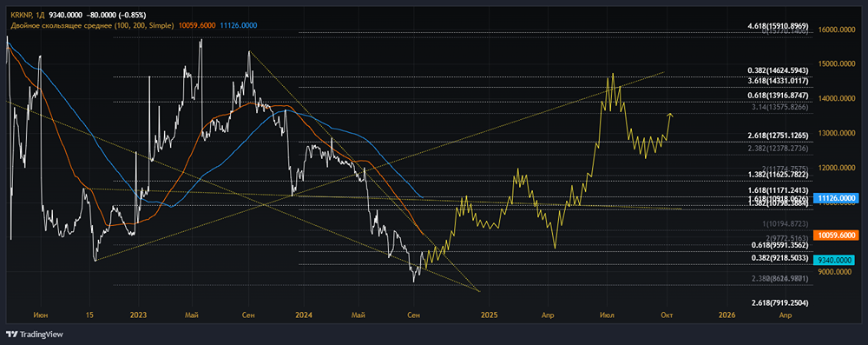Select Fibonacci level 0.618(13916.8747)
This screenshot has height=345, width=868.
click(779, 96)
